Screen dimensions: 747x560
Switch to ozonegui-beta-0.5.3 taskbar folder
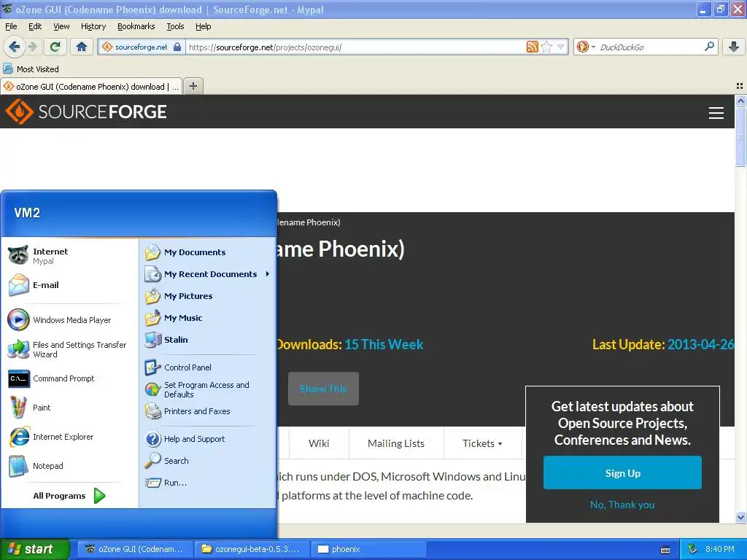(252, 549)
